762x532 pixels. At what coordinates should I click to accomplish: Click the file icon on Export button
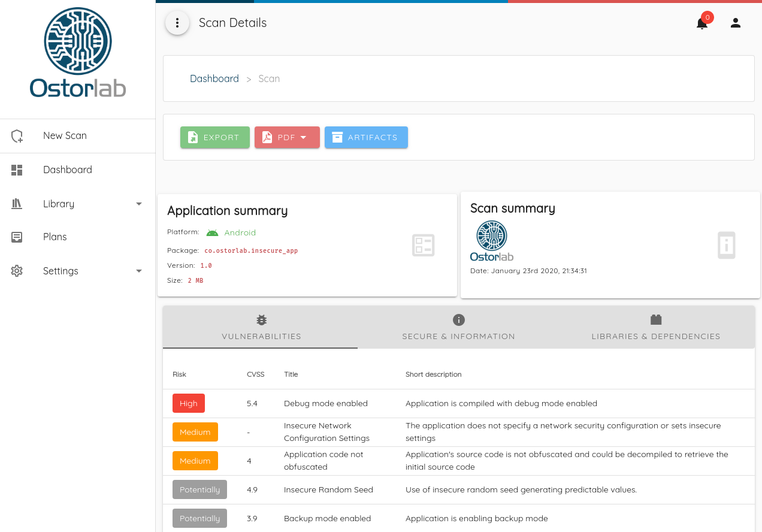click(x=193, y=137)
